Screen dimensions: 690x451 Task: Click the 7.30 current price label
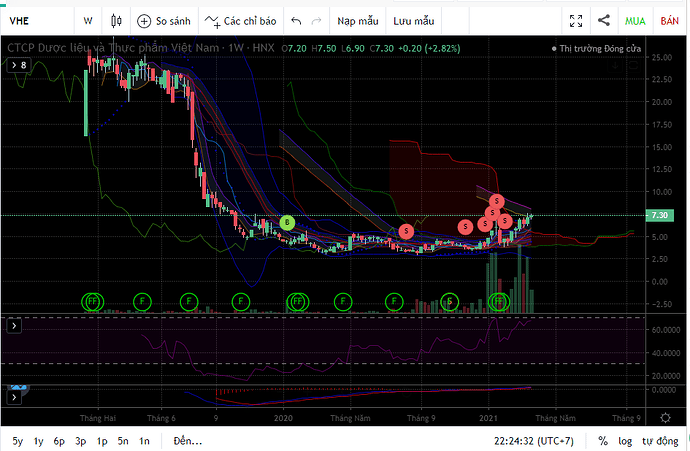point(658,215)
